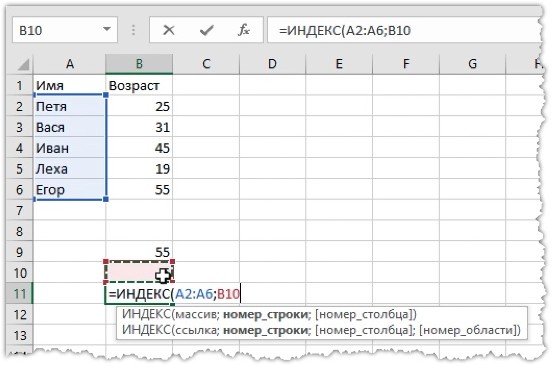Click the formula bar resize dots handle
Viewport: 553px width, 366px height.
click(x=133, y=30)
